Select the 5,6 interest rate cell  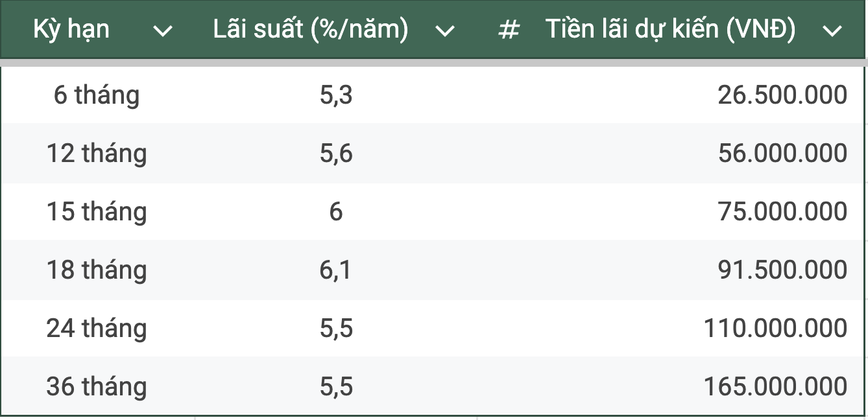click(x=336, y=154)
